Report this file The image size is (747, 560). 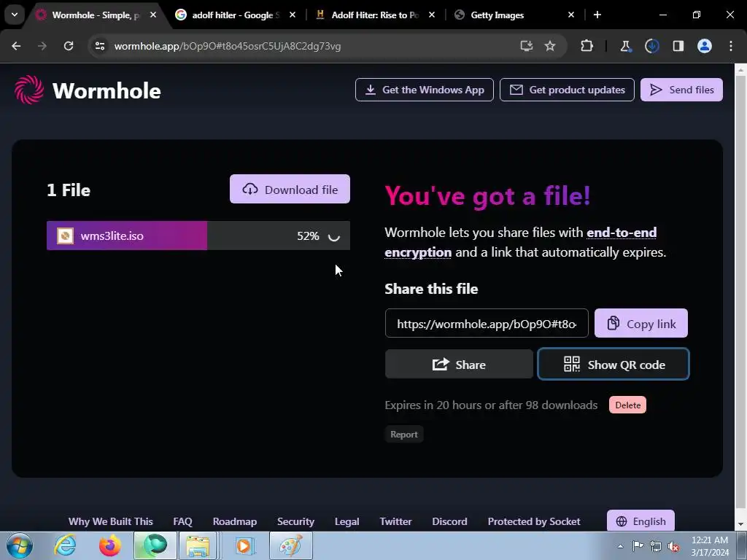(x=404, y=435)
